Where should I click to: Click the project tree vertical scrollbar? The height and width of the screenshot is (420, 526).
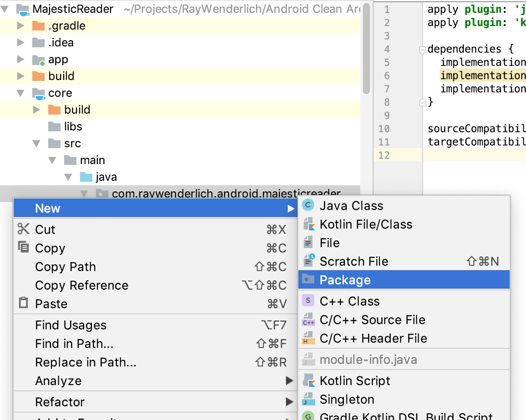(366, 49)
